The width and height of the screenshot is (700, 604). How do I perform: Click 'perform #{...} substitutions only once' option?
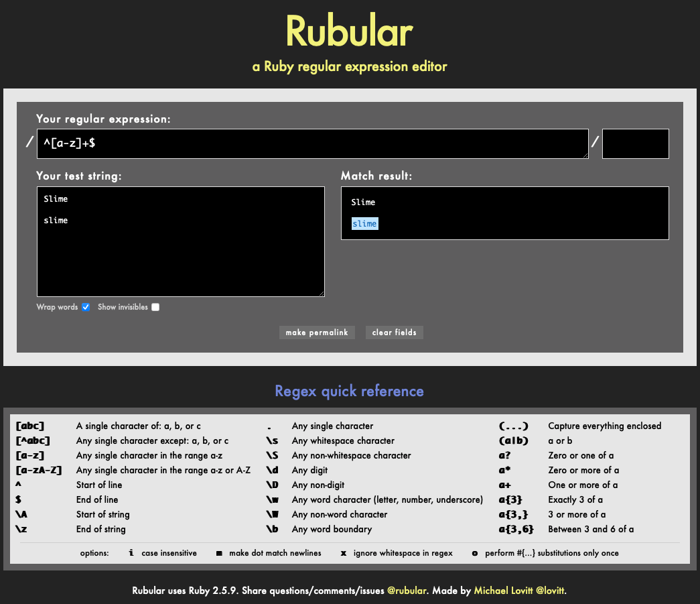click(x=552, y=553)
